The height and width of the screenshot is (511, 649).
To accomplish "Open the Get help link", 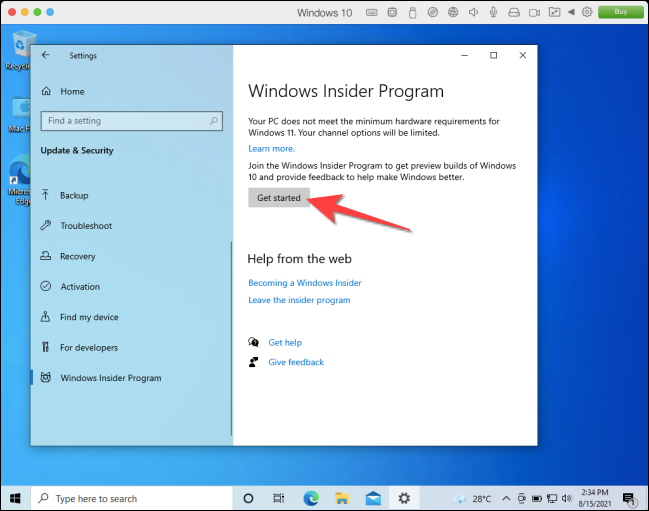I will pyautogui.click(x=284, y=342).
